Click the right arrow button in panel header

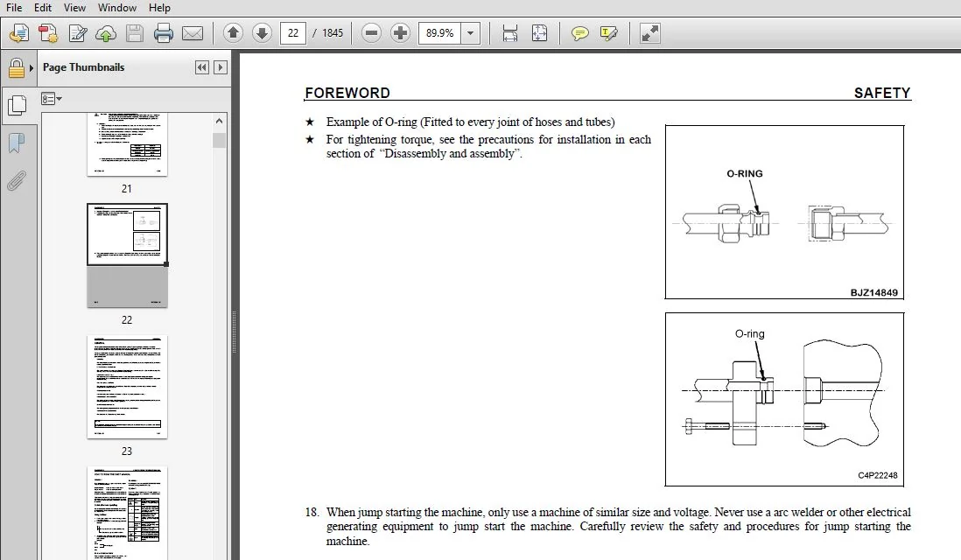coord(221,67)
